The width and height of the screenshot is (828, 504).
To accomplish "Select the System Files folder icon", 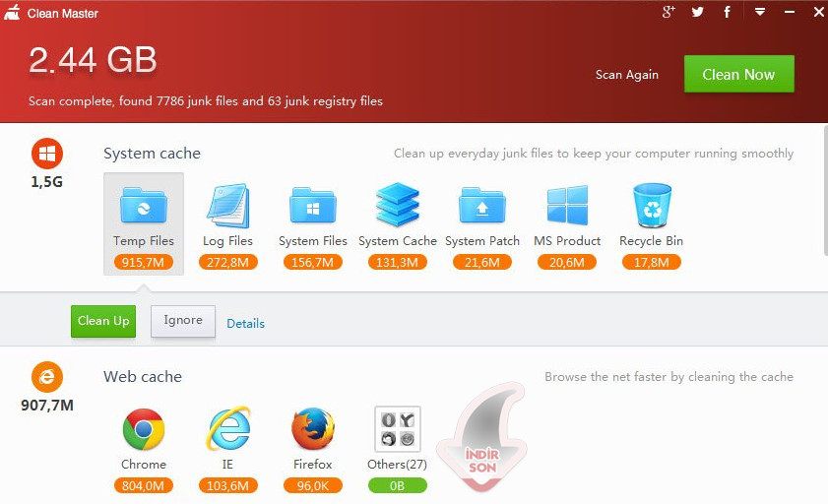I will (x=313, y=205).
